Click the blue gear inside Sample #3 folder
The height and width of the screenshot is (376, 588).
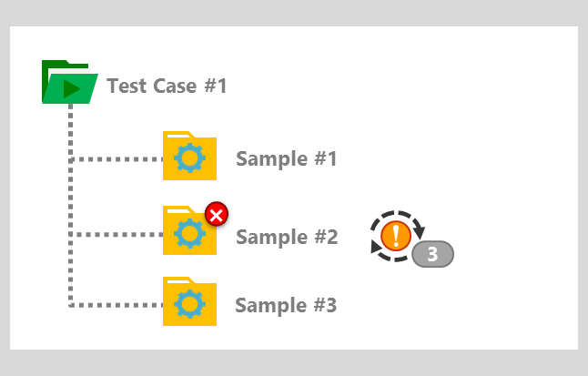click(189, 304)
